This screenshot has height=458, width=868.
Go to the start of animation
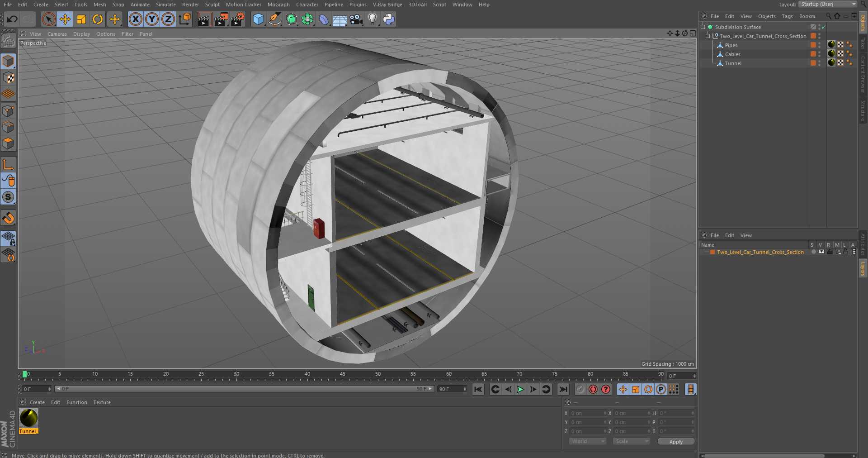478,389
